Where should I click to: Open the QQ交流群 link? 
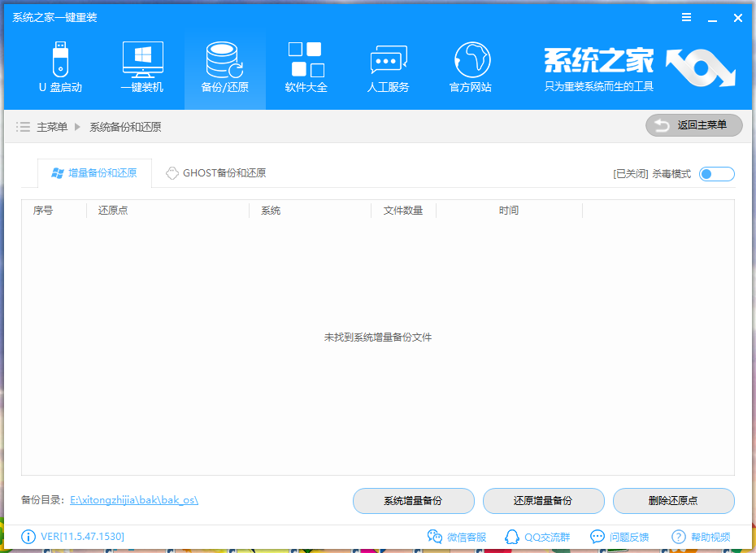[537, 537]
